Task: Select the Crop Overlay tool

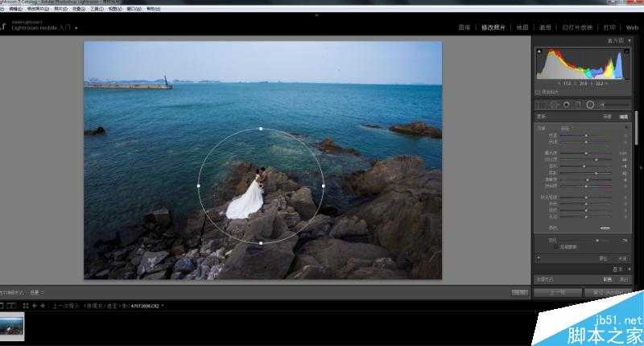Action: tap(542, 105)
